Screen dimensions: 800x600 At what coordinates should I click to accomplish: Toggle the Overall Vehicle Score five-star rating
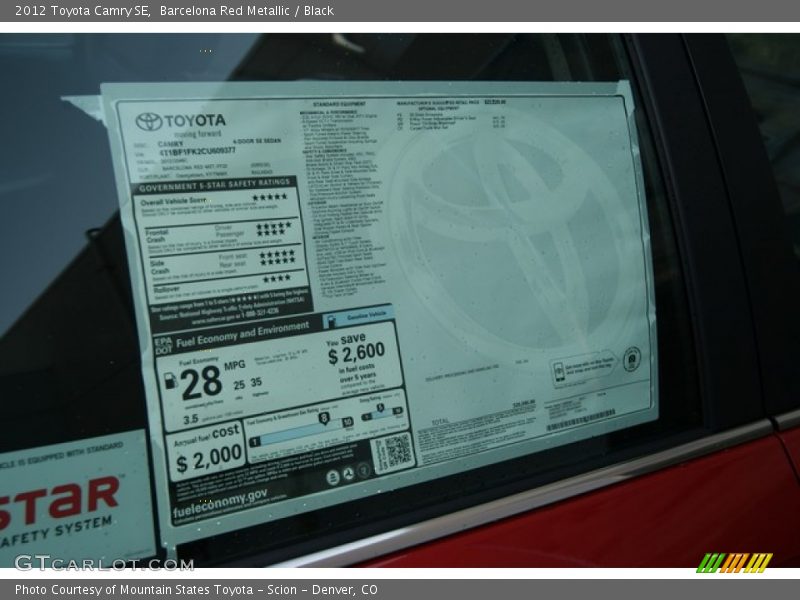[x=270, y=196]
